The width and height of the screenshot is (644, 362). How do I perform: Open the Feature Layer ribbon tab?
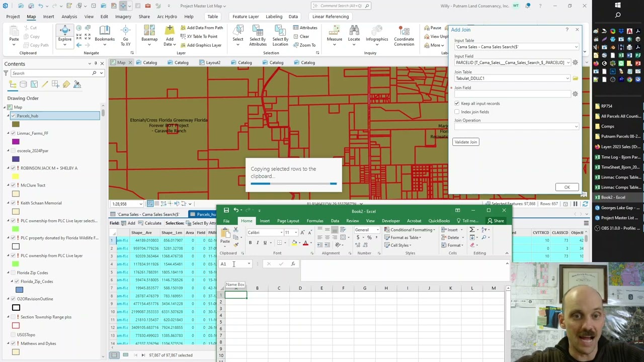tap(246, 17)
